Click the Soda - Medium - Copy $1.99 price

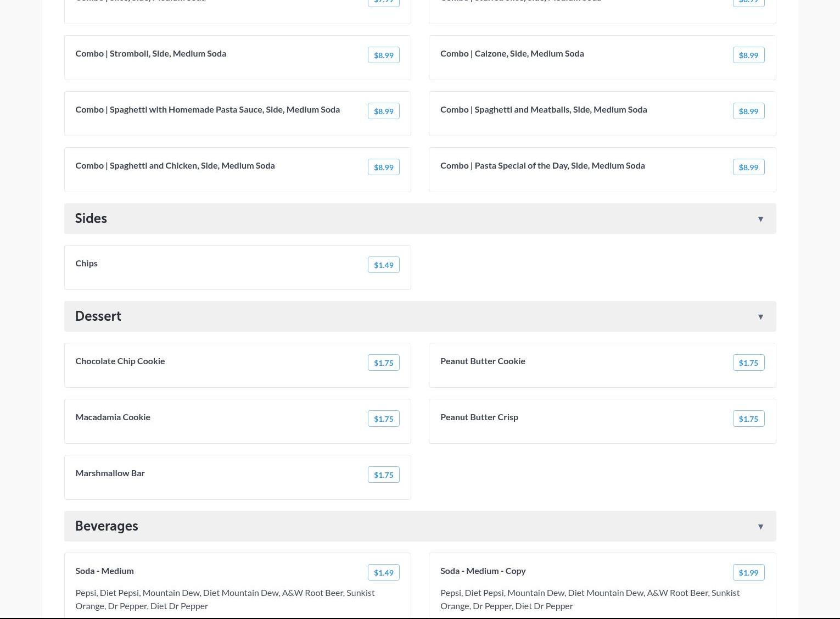[748, 572]
